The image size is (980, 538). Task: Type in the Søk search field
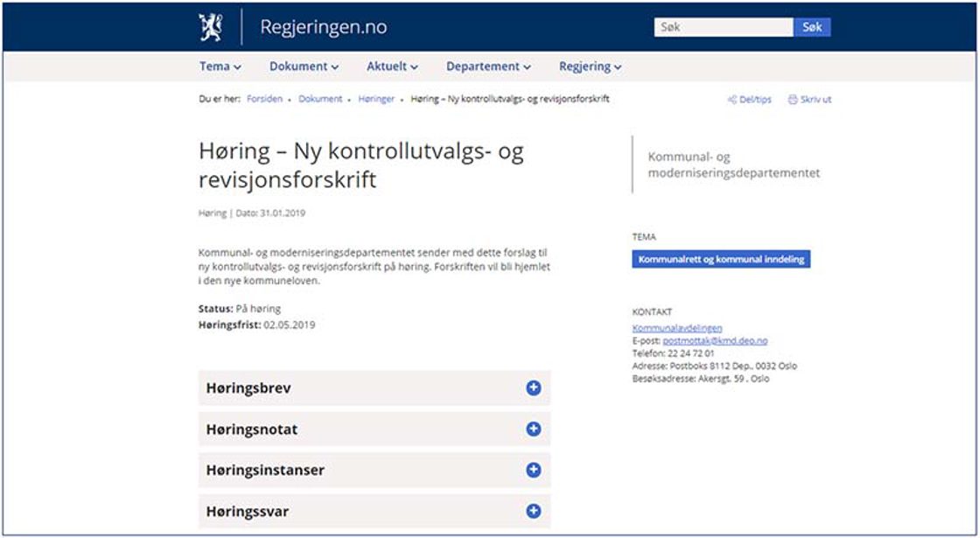pos(723,27)
